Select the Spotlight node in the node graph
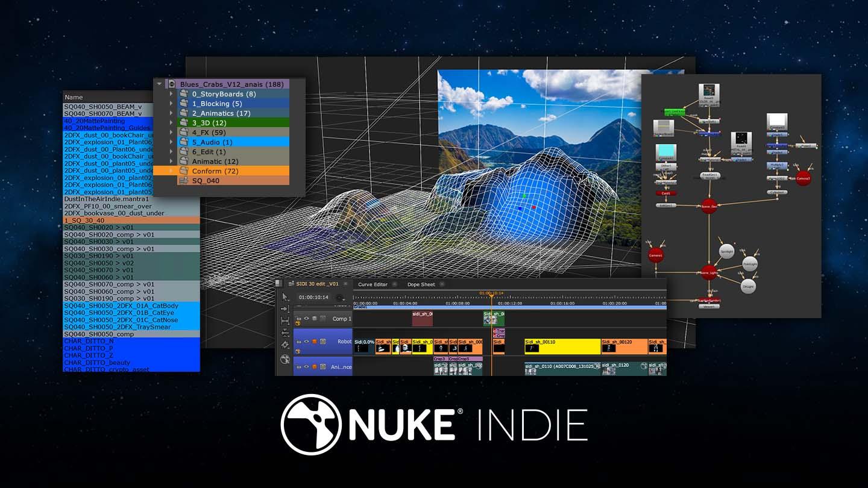The width and height of the screenshot is (868, 488). tap(727, 251)
